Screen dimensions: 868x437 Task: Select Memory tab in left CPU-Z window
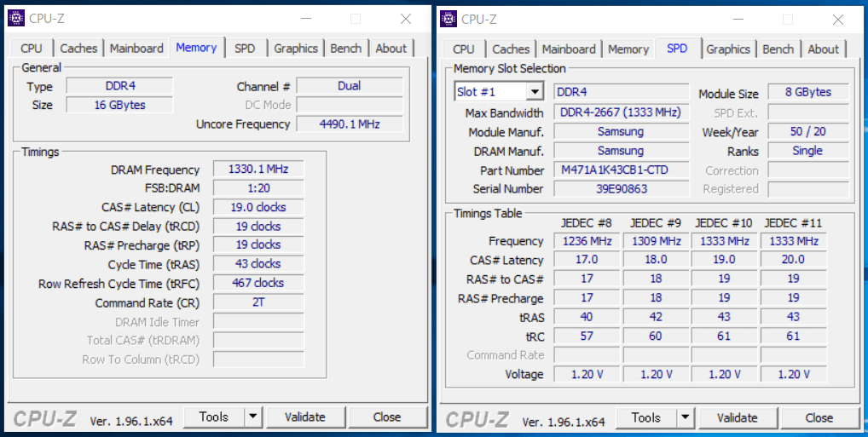coord(196,48)
